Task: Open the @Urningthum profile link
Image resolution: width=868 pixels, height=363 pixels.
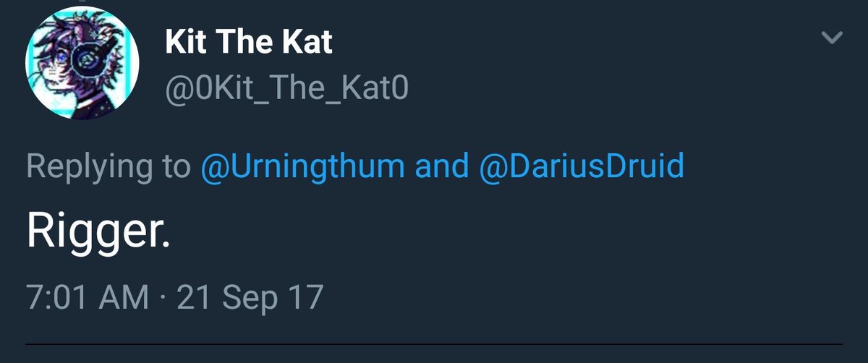Action: pos(302,167)
